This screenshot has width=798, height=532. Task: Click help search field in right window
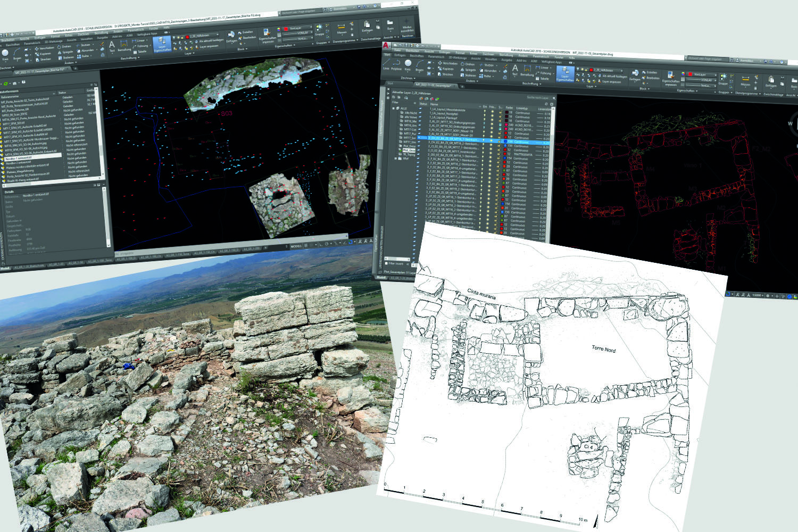(707, 59)
